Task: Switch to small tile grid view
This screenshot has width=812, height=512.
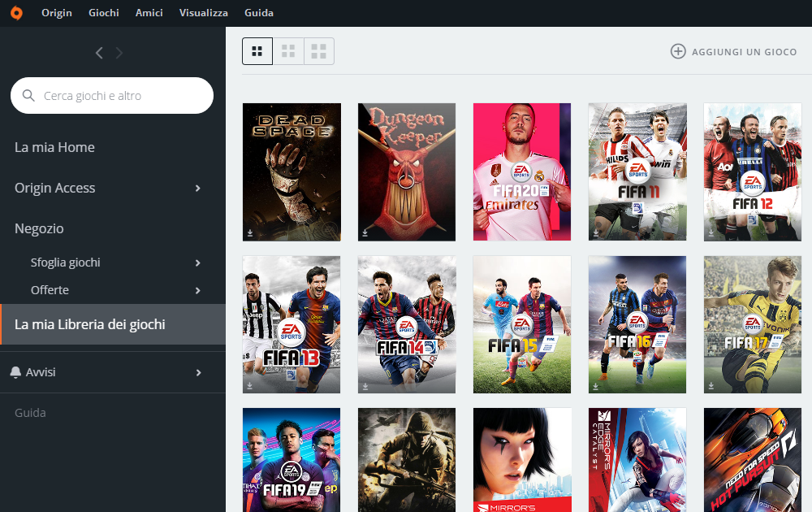Action: coord(257,51)
